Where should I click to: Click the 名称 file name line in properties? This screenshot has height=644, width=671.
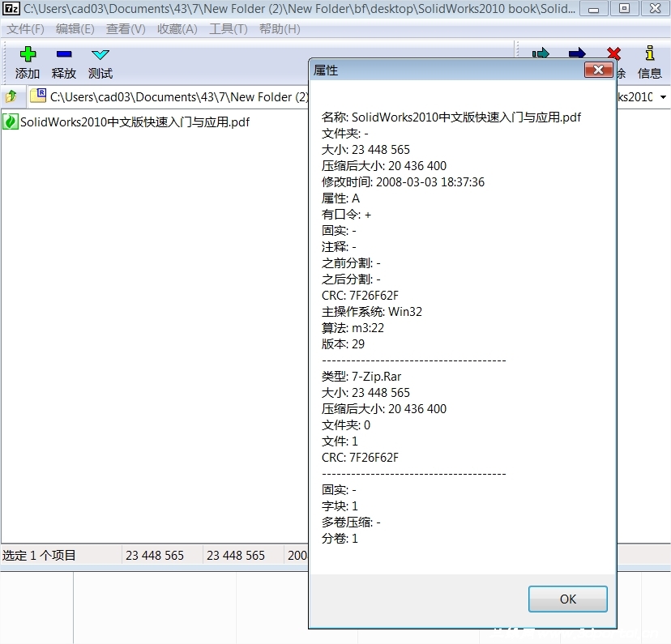click(x=451, y=117)
